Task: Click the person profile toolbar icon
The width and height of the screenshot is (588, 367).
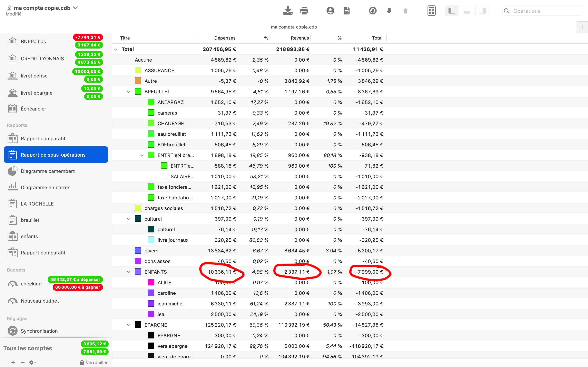Action: point(330,11)
